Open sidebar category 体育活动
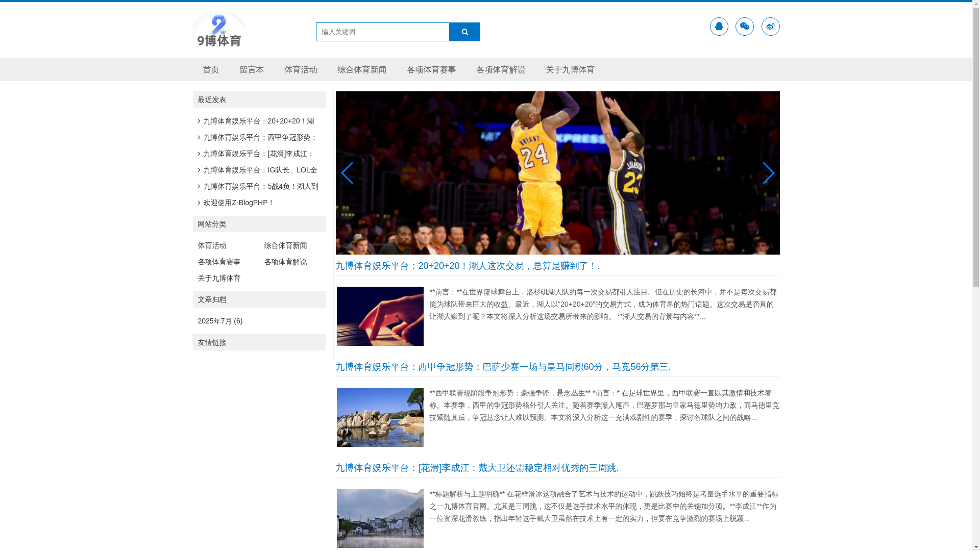This screenshot has height=551, width=980. pyautogui.click(x=212, y=245)
